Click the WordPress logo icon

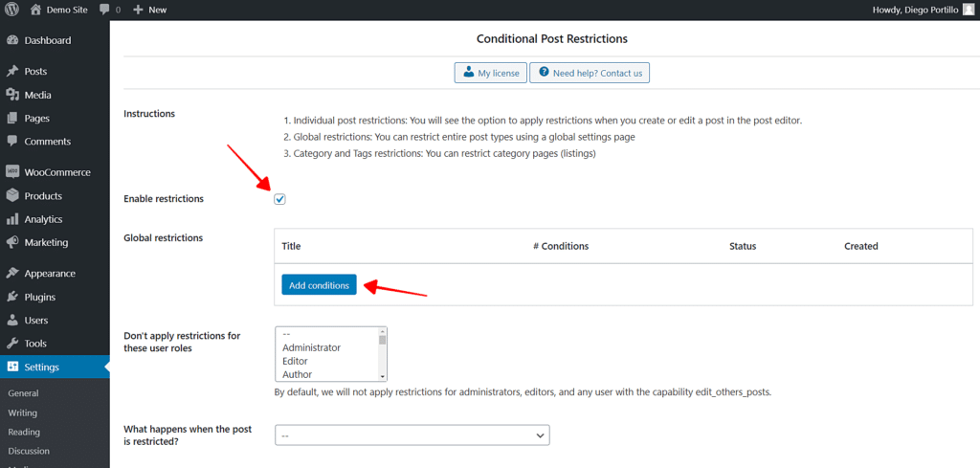tap(11, 10)
